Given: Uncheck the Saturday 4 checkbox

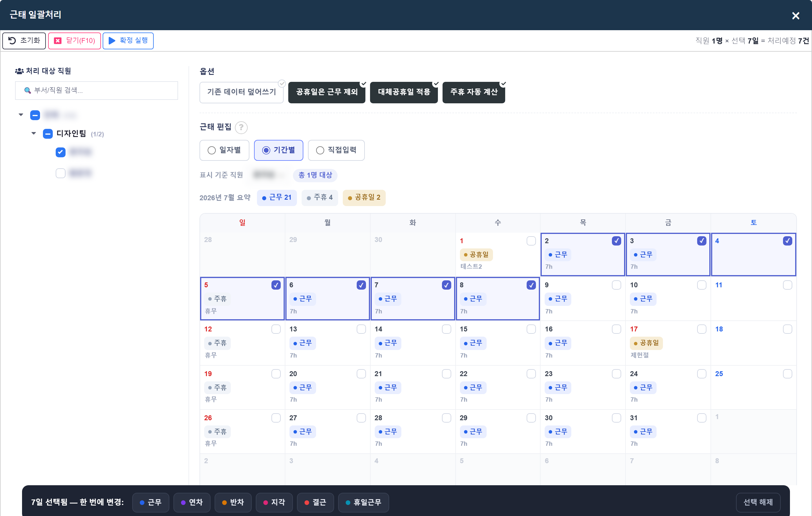Looking at the screenshot, I should (x=787, y=241).
